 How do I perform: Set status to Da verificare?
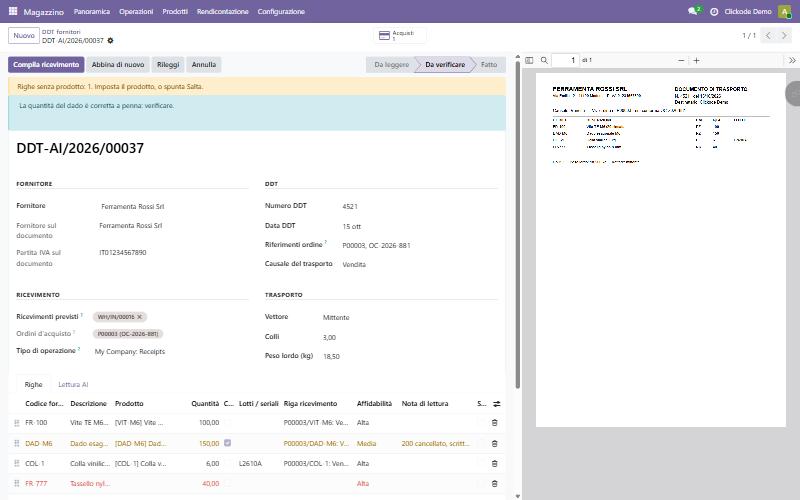pos(445,65)
